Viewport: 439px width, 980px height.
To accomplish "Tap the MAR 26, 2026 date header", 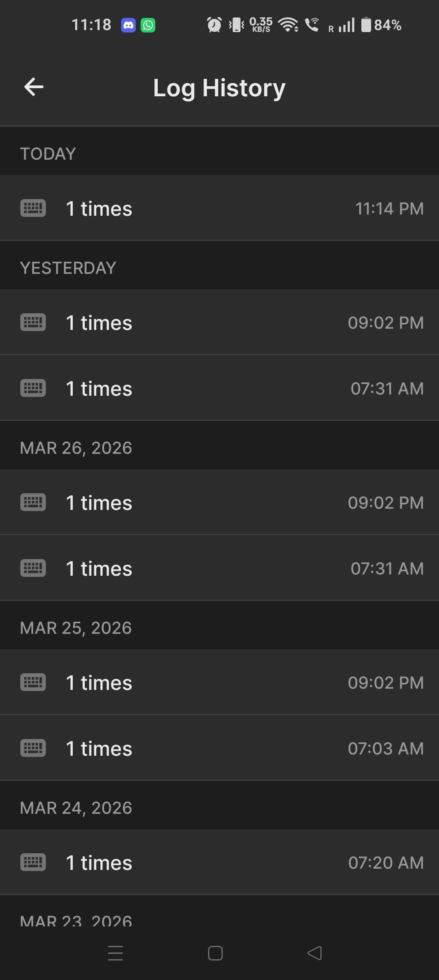I will click(76, 448).
